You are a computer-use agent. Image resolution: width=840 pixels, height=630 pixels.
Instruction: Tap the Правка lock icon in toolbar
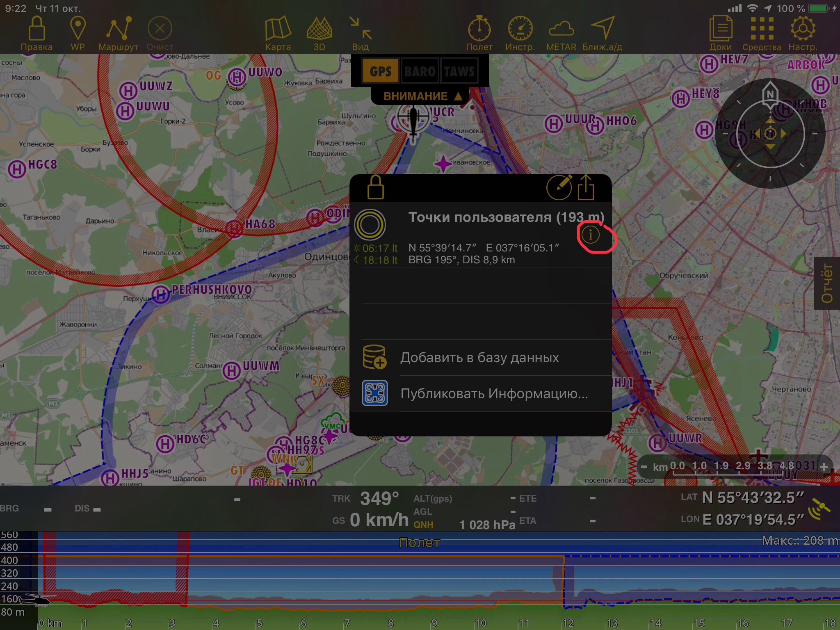pos(37,34)
